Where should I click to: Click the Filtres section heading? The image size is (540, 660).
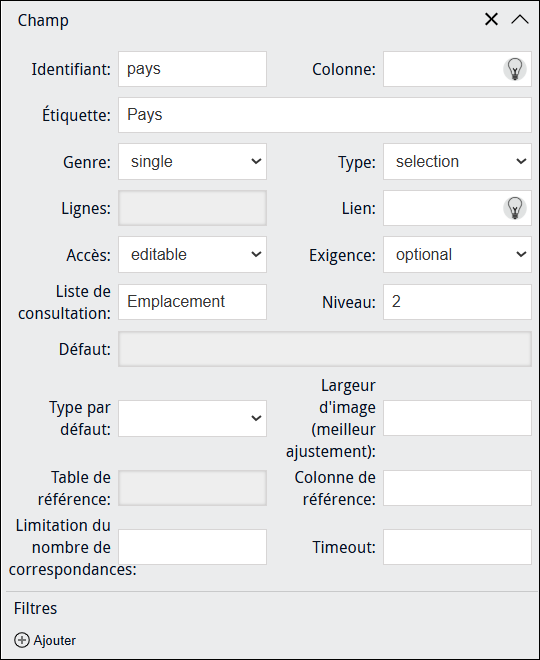pos(35,608)
